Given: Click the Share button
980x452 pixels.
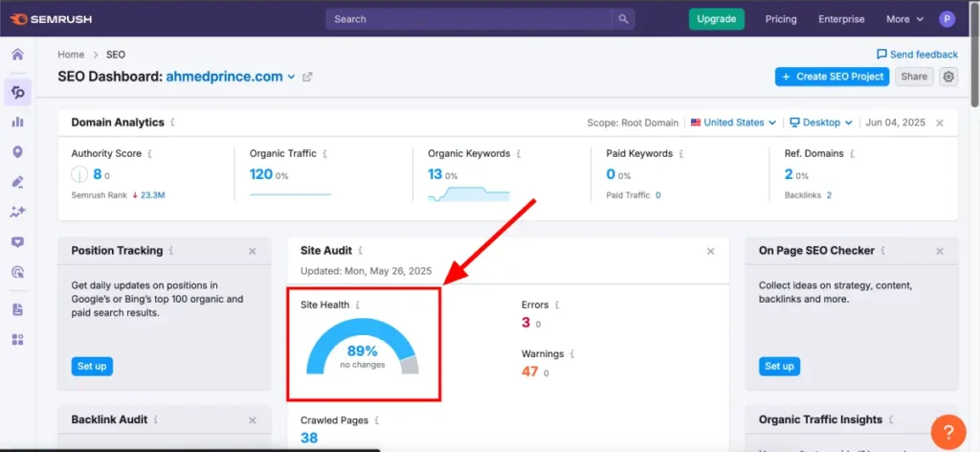Looking at the screenshot, I should click(x=914, y=77).
